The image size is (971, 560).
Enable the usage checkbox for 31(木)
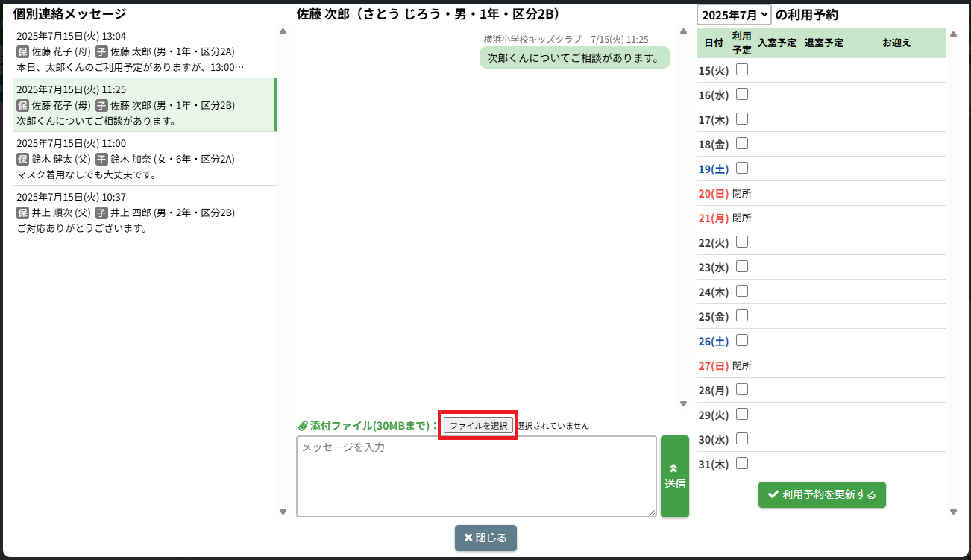[x=742, y=464]
